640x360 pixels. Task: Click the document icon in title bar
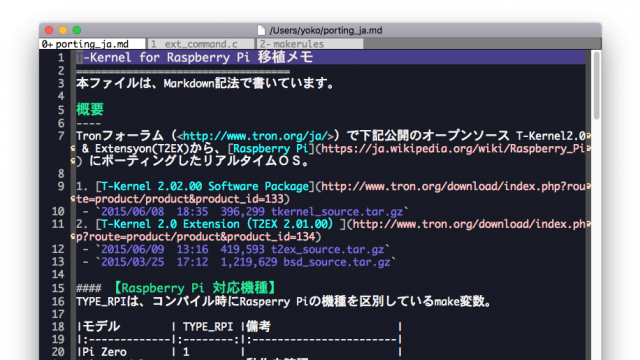[261, 30]
